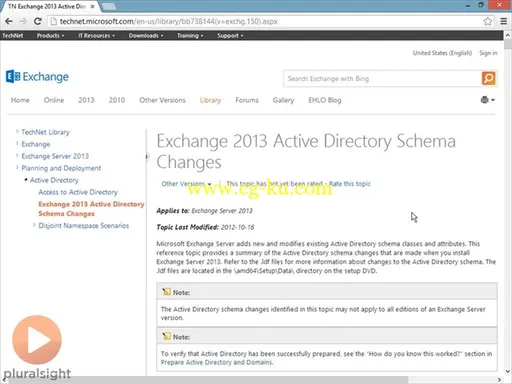Screen dimensions: 512x384
Task: Open the TechNet top-bar link
Action: [13, 35]
